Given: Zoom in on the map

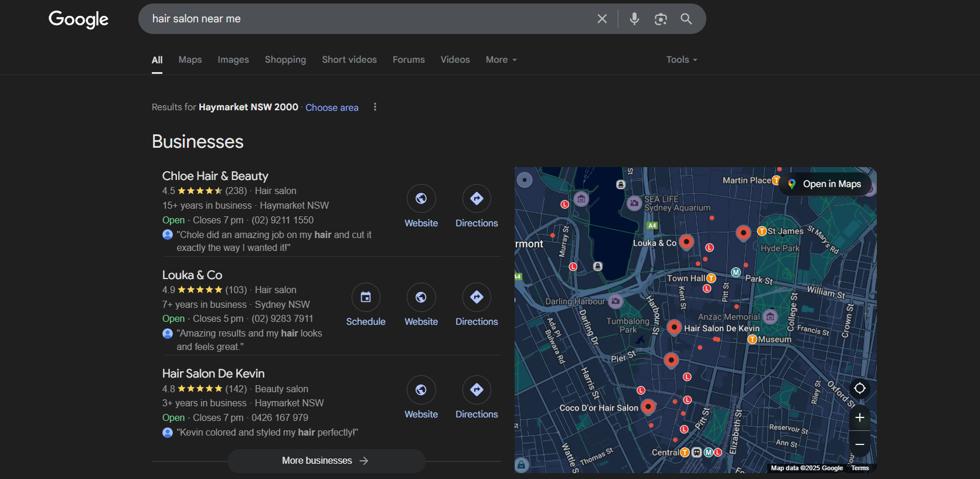Looking at the screenshot, I should (x=859, y=417).
